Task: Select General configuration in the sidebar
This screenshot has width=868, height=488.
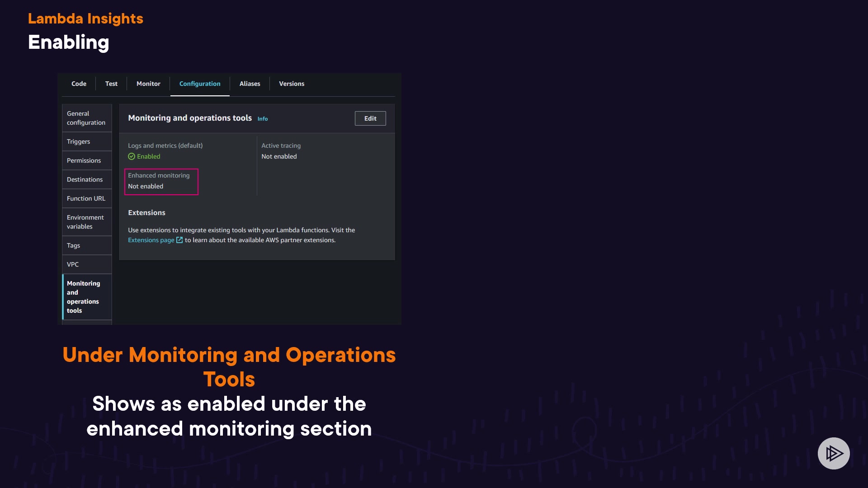Action: pos(86,118)
